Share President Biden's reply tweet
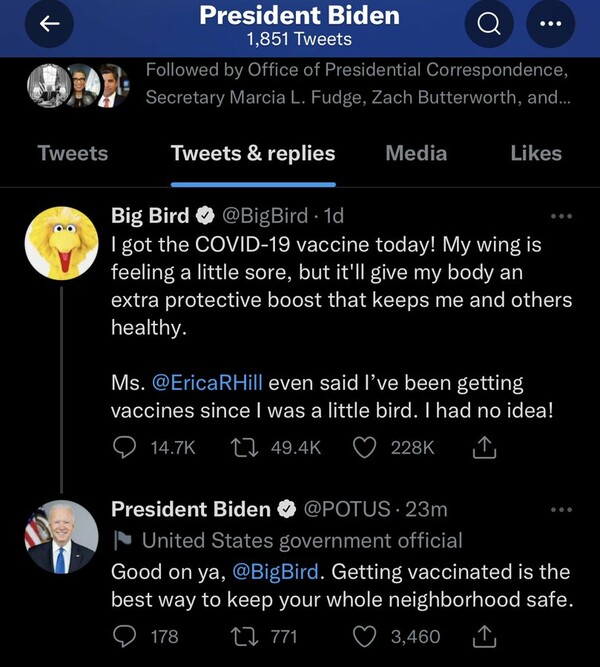Screen dimensions: 600x667 tap(483, 635)
